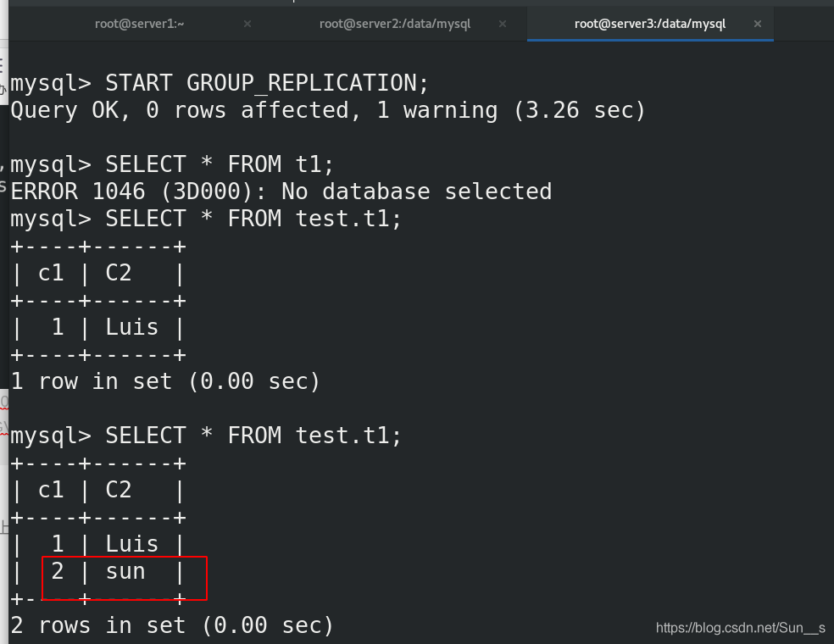This screenshot has height=644, width=834.
Task: Click the Query OK output text
Action: pos(69,111)
